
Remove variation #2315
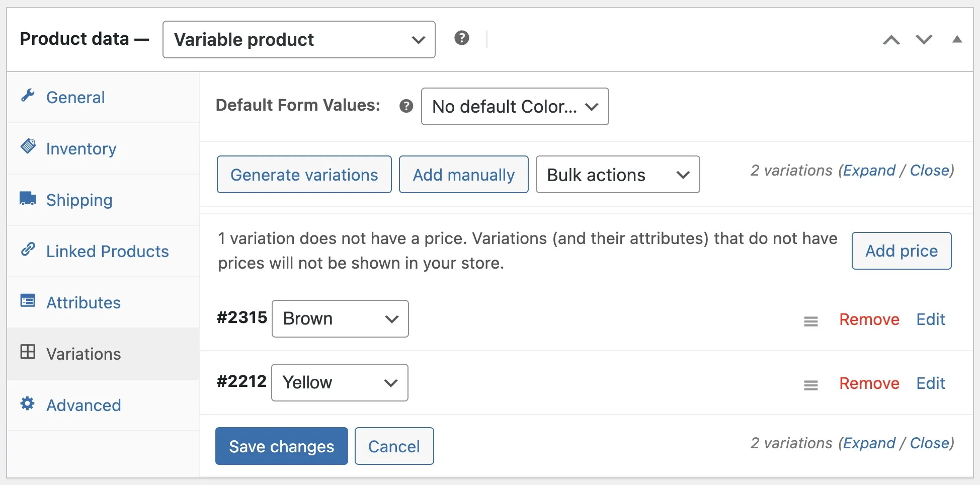pyautogui.click(x=869, y=319)
